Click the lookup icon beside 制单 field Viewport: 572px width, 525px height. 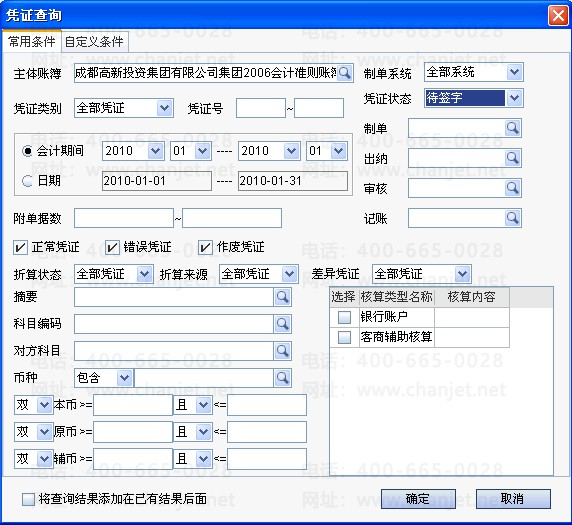point(513,128)
